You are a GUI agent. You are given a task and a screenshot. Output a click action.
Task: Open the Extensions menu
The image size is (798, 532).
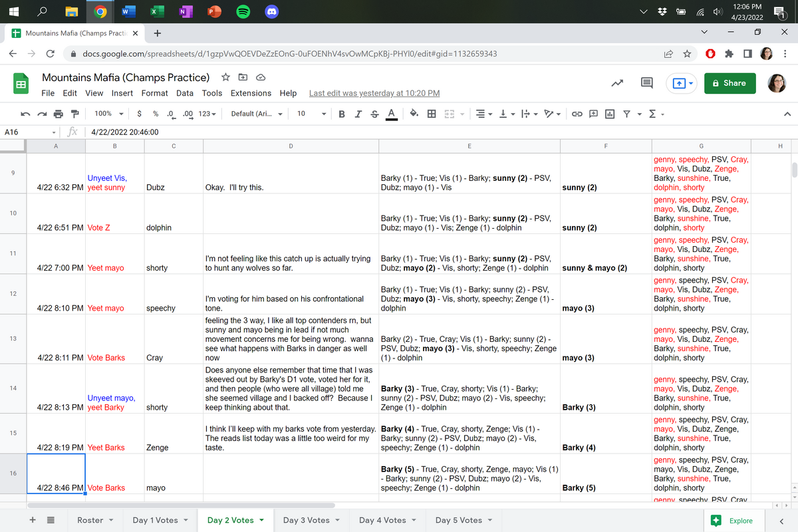(x=251, y=93)
